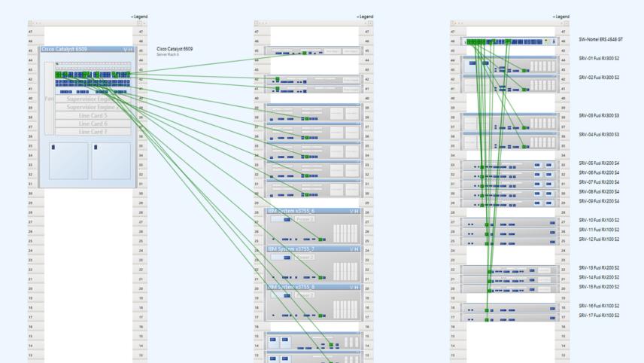Viewport: 644px width, 363px height.
Task: Click the green connected port on server SRV-01
Action: [524, 71]
